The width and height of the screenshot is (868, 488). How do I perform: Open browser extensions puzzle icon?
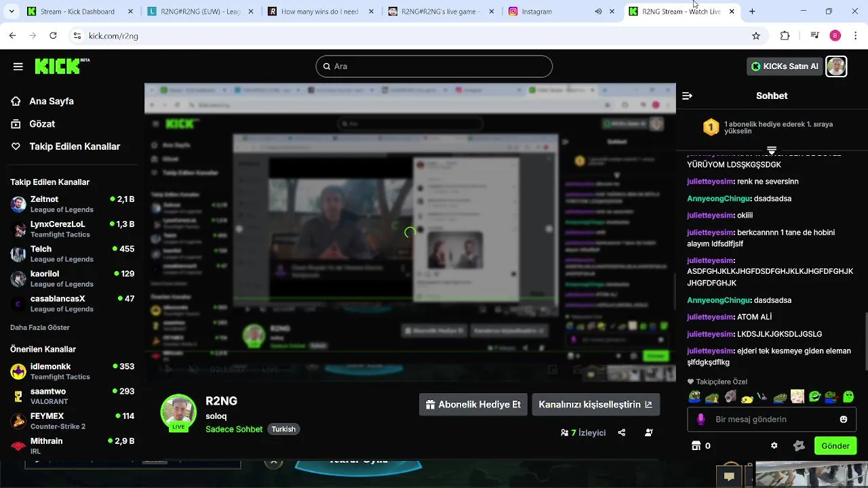click(x=785, y=36)
